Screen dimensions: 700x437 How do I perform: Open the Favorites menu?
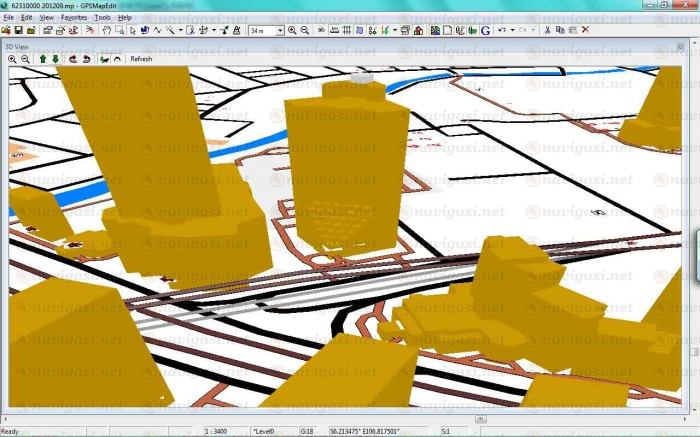74,18
